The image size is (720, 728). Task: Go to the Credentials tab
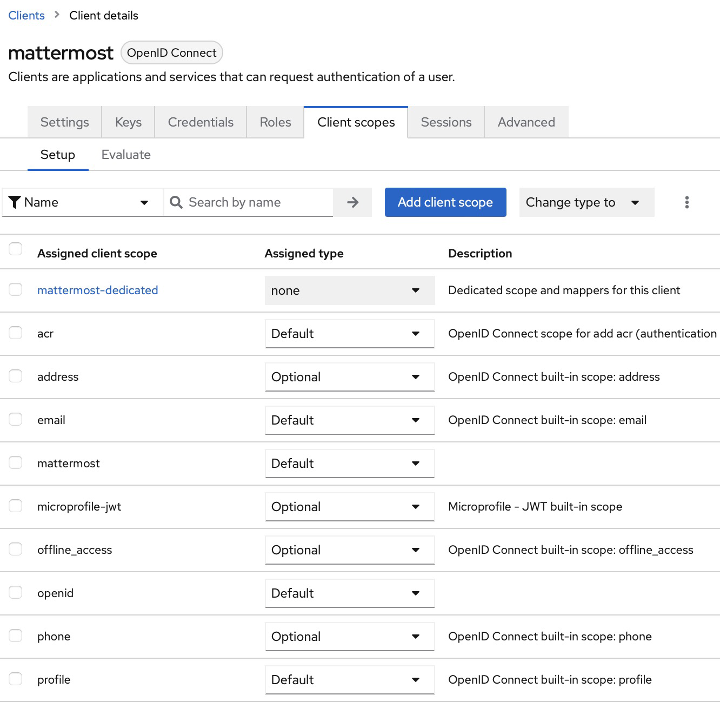201,122
